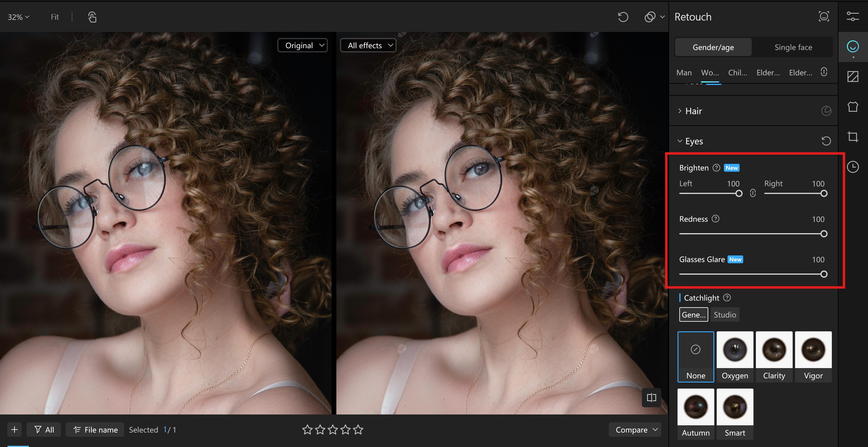This screenshot has height=447, width=868.
Task: Toggle the Hair section effect indicator
Action: (826, 111)
